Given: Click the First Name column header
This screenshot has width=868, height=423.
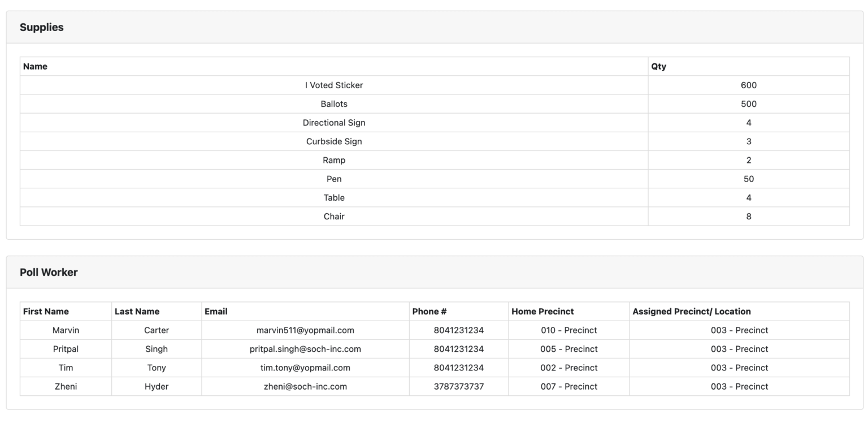Looking at the screenshot, I should (46, 312).
